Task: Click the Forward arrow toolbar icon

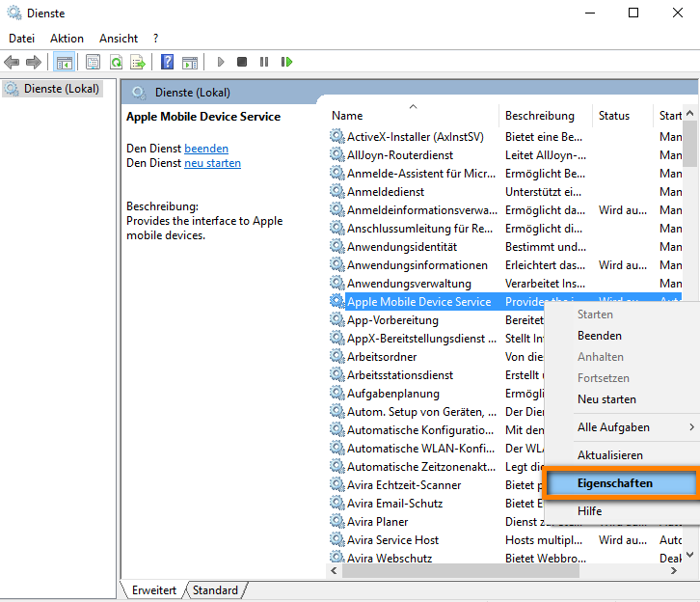Action: tap(34, 62)
